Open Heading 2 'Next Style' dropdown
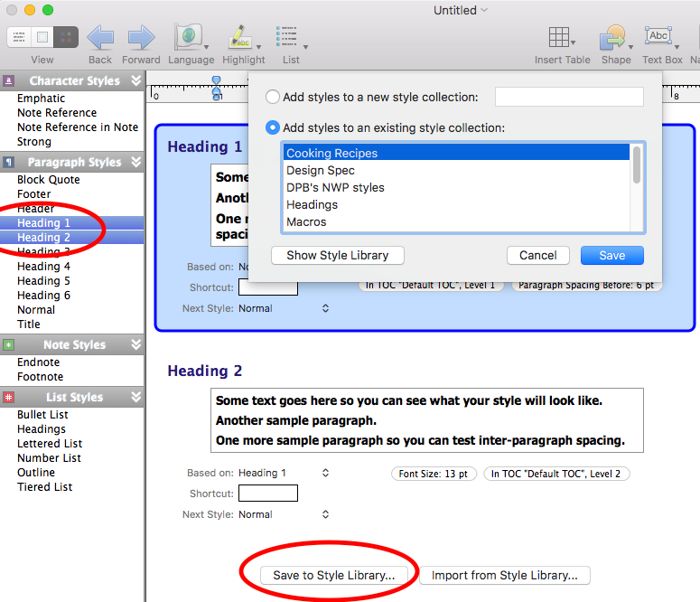The image size is (700, 602). click(325, 514)
